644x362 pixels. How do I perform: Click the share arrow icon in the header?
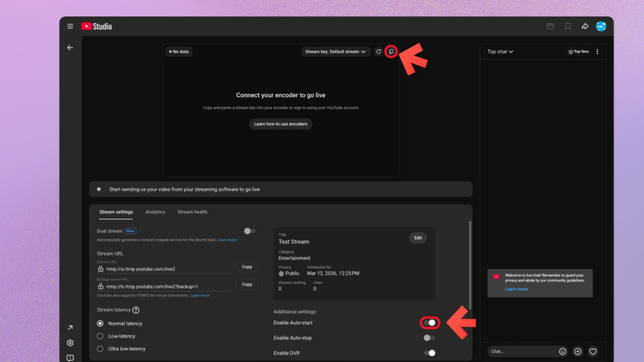coord(584,26)
